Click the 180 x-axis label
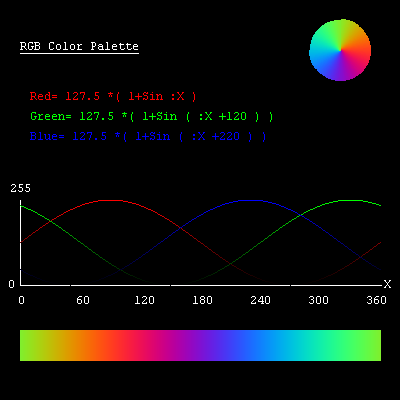This screenshot has height=400, width=400. click(x=202, y=300)
